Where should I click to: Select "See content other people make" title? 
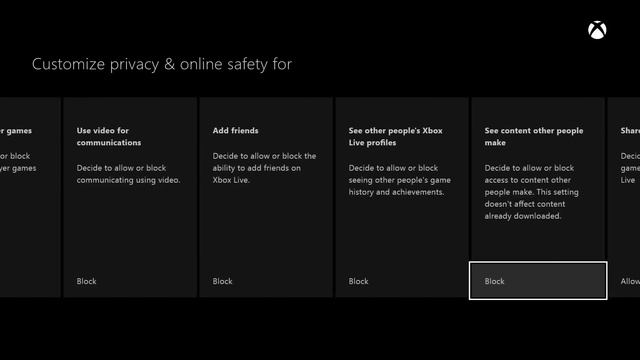(x=534, y=136)
